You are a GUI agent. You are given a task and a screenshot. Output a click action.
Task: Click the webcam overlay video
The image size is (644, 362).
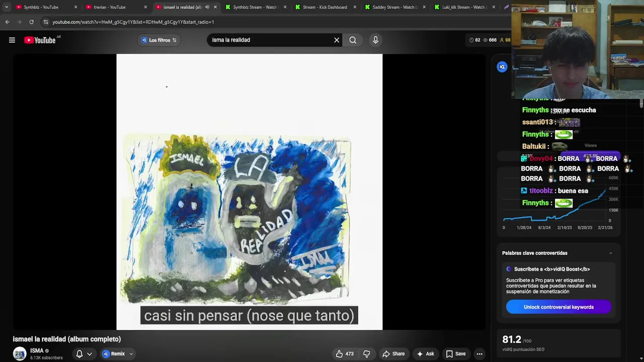(578, 49)
